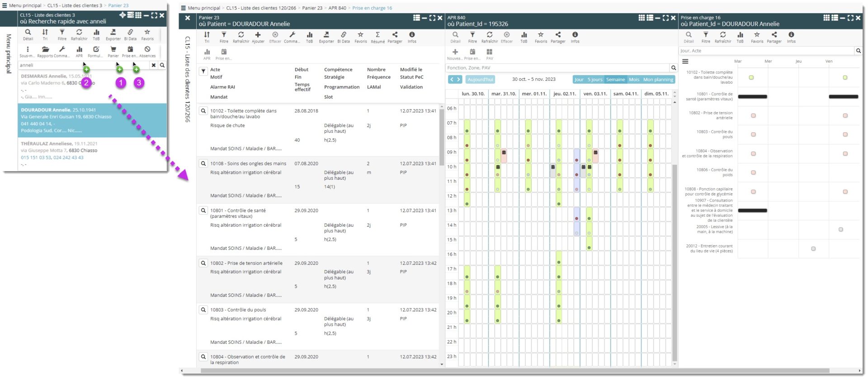Toggle Thursday checkbox for 20012 Entretien courant
This screenshot has width=868, height=379.
coord(813,249)
